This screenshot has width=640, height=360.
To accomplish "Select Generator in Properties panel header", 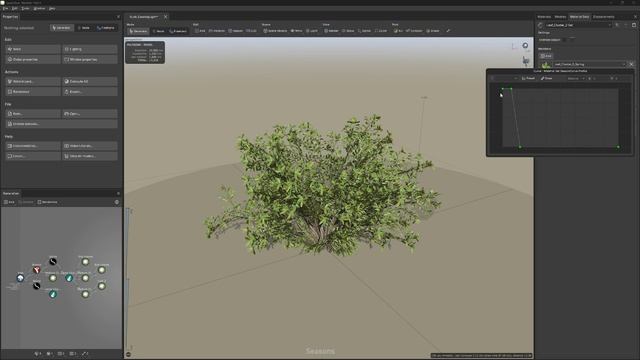I will tap(61, 28).
